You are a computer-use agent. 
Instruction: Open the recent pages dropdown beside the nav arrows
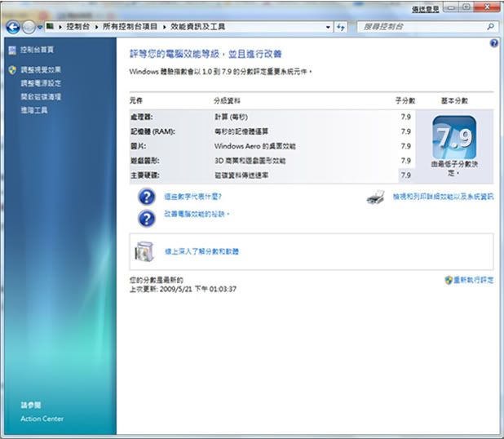[x=39, y=28]
